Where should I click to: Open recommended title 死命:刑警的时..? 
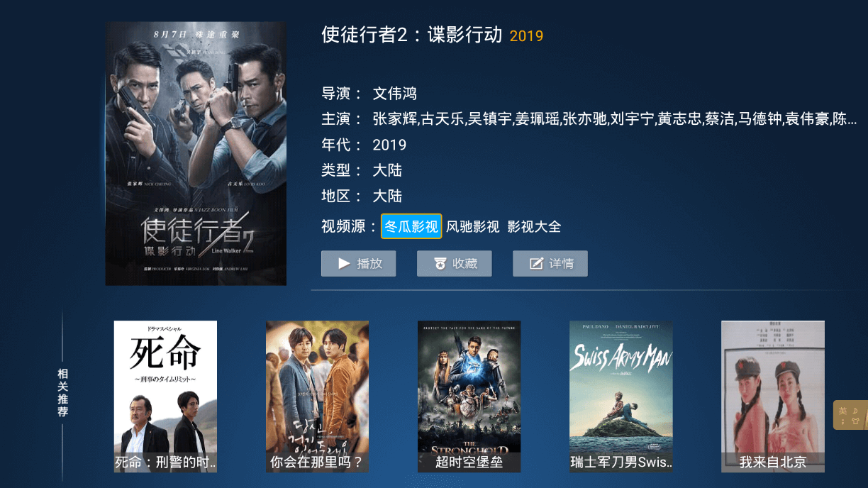point(166,396)
